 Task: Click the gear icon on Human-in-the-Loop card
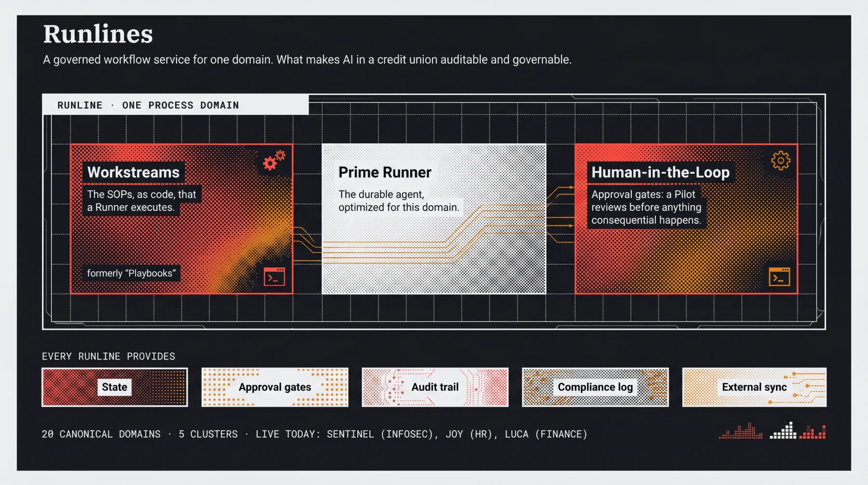[781, 160]
